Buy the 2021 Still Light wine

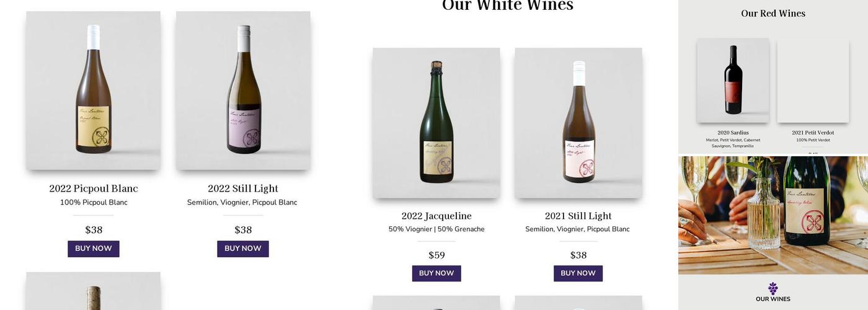(x=578, y=273)
